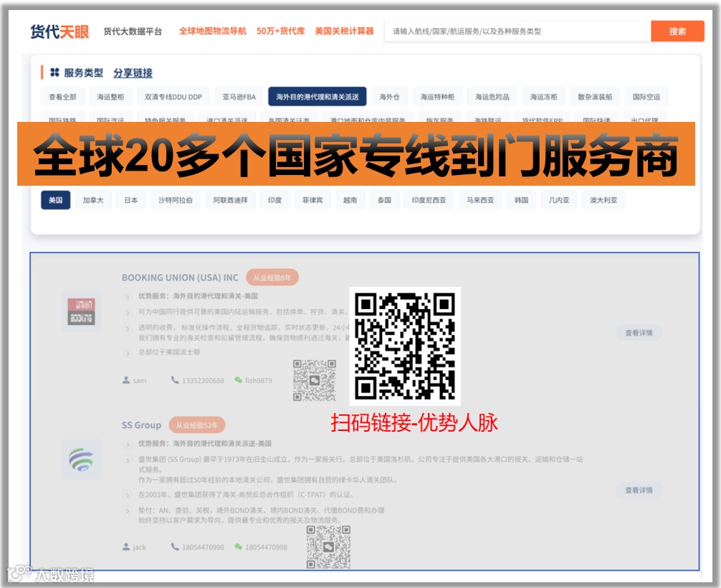Expand chevron beside 在2003年 C-TPAT line
Screen dimensions: 721x588
[x=128, y=495]
